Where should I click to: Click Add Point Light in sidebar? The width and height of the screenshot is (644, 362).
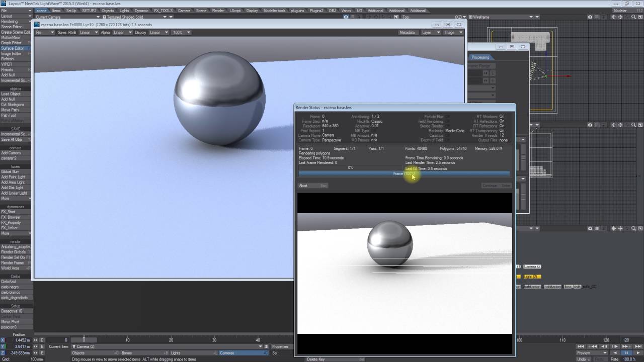tap(16, 177)
